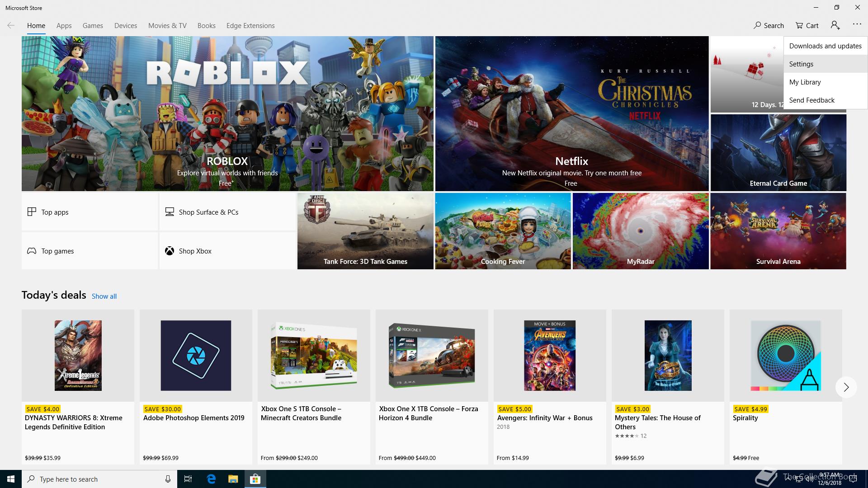
Task: Select Settings from the menu
Action: (826, 64)
